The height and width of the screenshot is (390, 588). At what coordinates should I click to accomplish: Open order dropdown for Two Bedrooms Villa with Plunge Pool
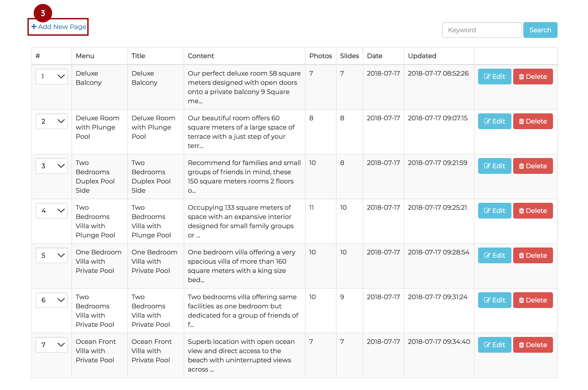tap(51, 211)
